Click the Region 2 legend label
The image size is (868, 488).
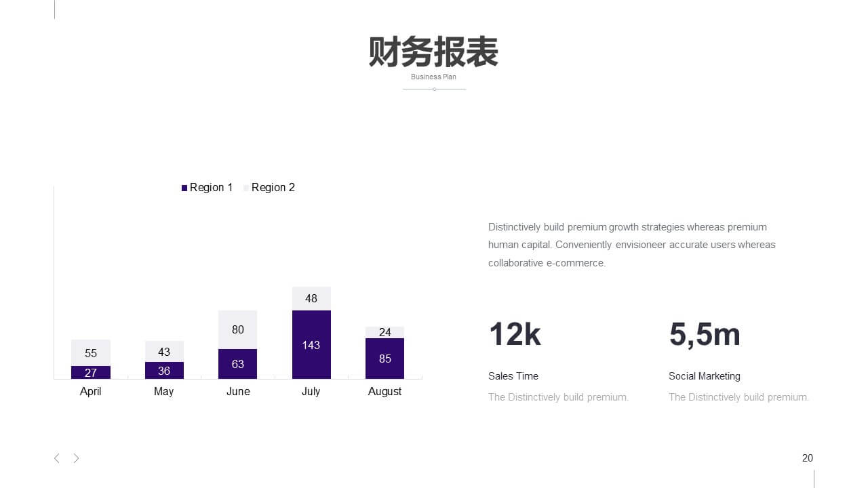tap(273, 188)
